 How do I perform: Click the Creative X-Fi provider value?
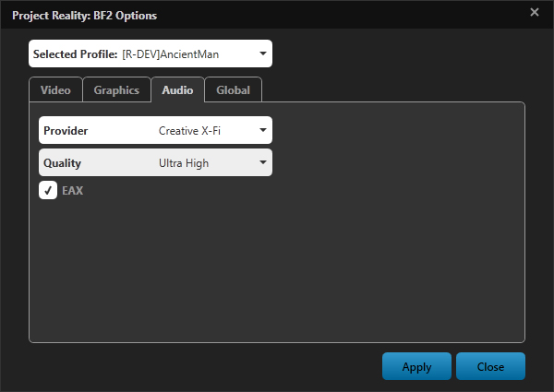(189, 131)
